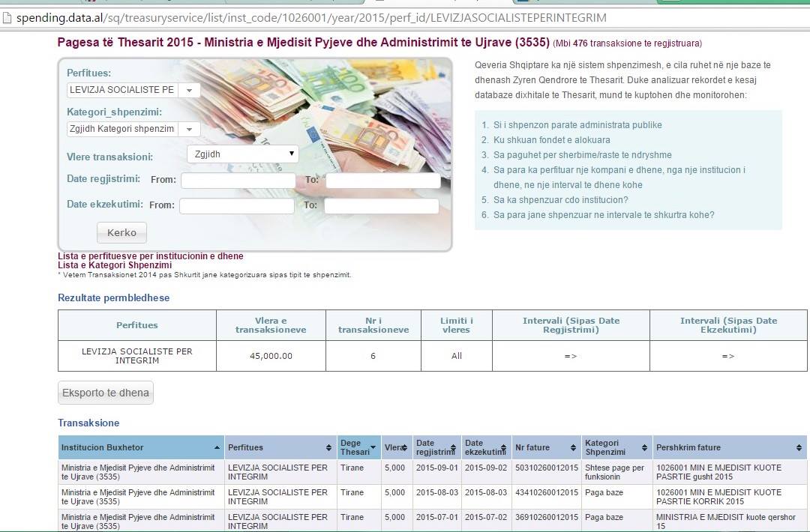
Task: Sort by Date ekzekutimi column header
Action: pos(484,447)
